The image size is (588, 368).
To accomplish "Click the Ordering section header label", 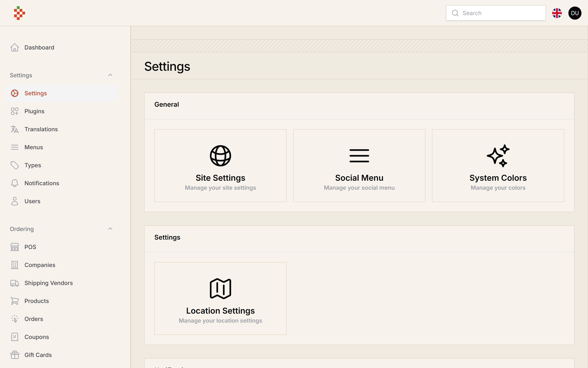I will tap(22, 229).
